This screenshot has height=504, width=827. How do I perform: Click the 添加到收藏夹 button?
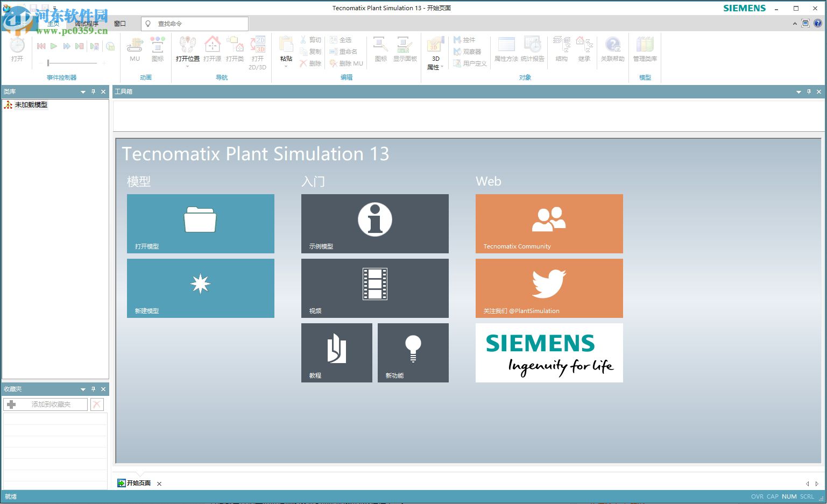pos(45,404)
